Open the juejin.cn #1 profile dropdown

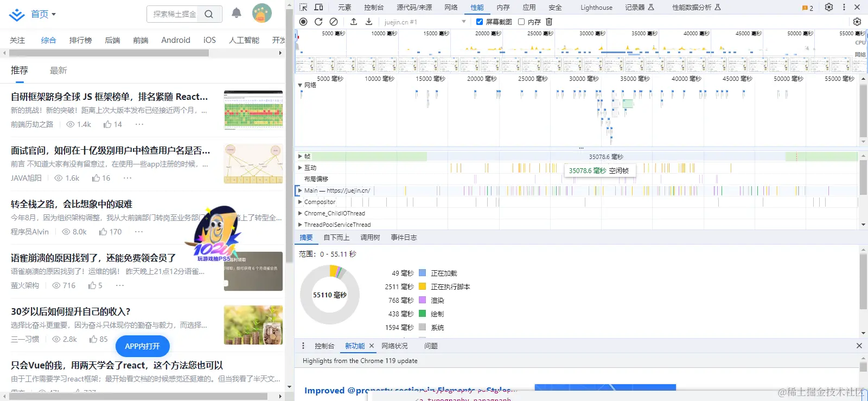(425, 22)
